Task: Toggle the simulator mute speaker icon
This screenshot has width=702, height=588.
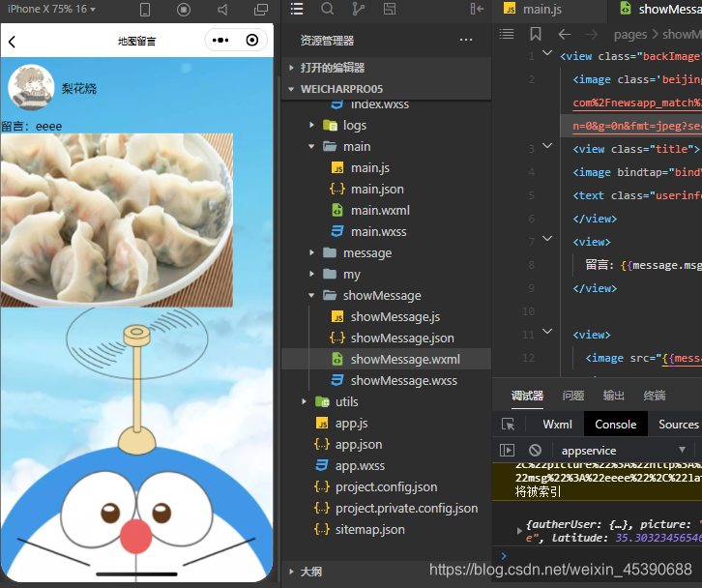Action: 222,10
